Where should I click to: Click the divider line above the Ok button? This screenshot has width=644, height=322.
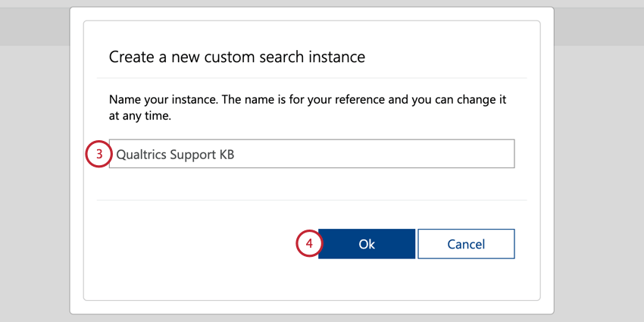[x=311, y=201]
